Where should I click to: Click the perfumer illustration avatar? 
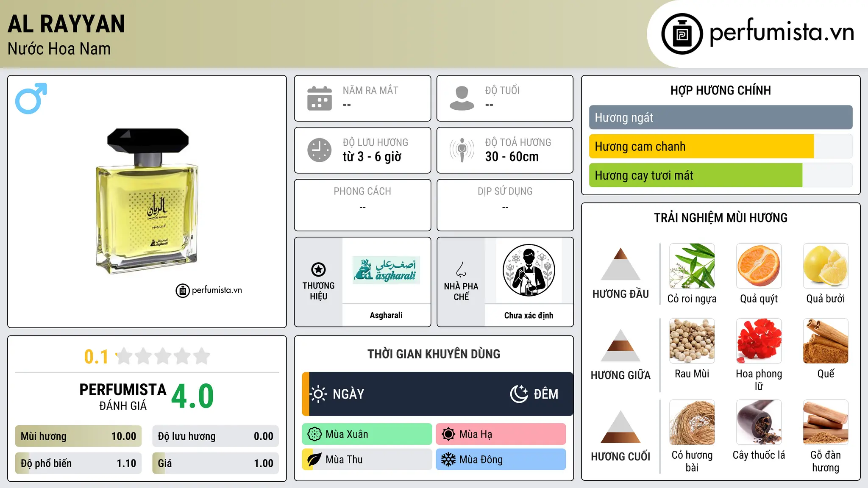coord(529,270)
